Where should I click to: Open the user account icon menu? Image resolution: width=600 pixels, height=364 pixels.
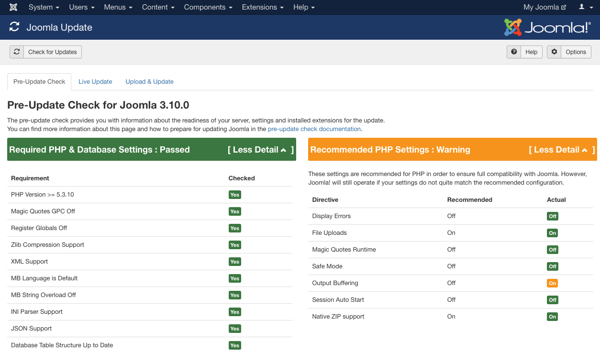tap(584, 7)
